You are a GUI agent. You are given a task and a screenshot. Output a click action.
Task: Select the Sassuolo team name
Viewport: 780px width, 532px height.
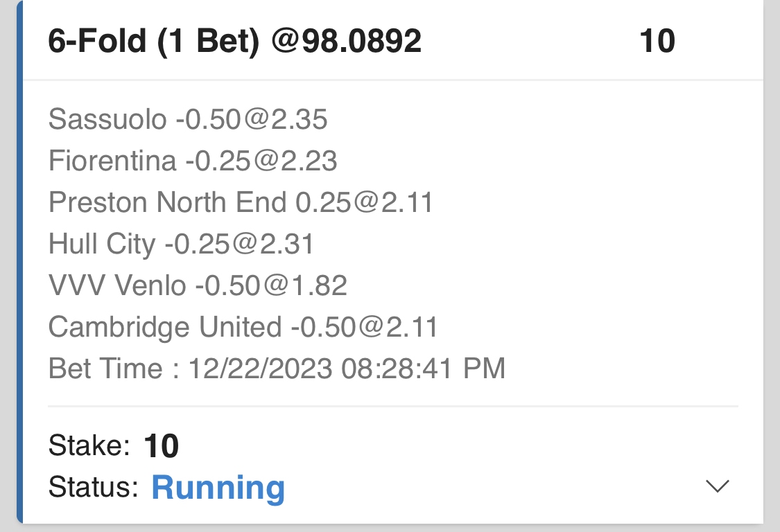(x=107, y=120)
